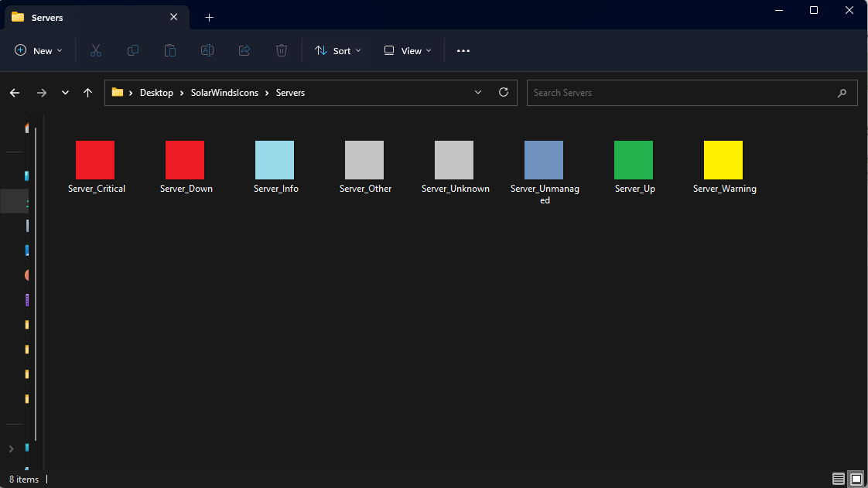The image size is (868, 488).
Task: Click the Search Servers input field
Action: [681, 93]
